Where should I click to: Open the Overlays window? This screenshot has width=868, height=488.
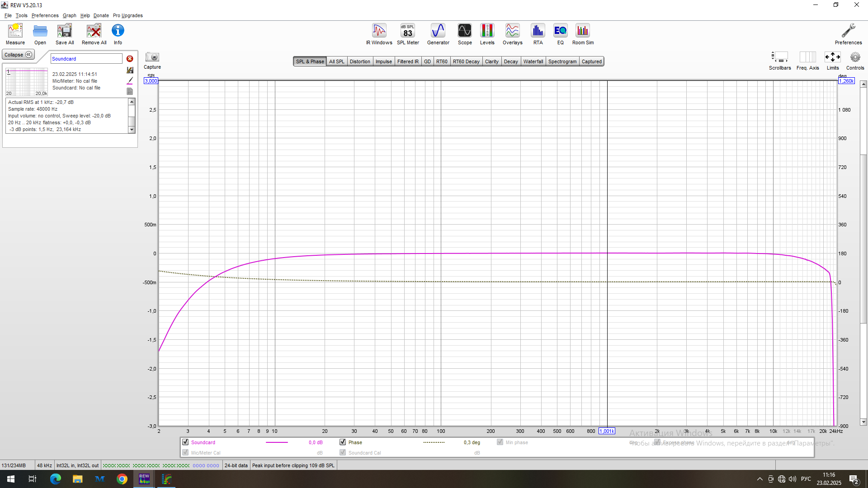513,34
